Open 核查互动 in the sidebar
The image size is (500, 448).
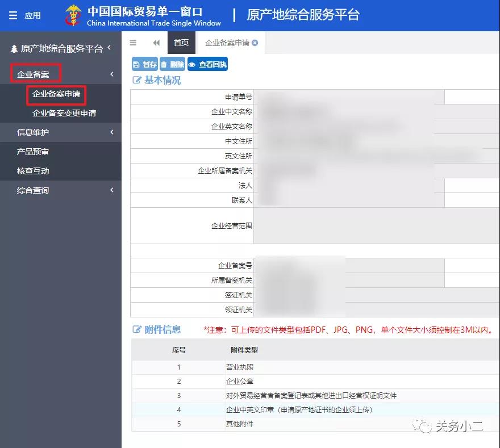click(34, 171)
